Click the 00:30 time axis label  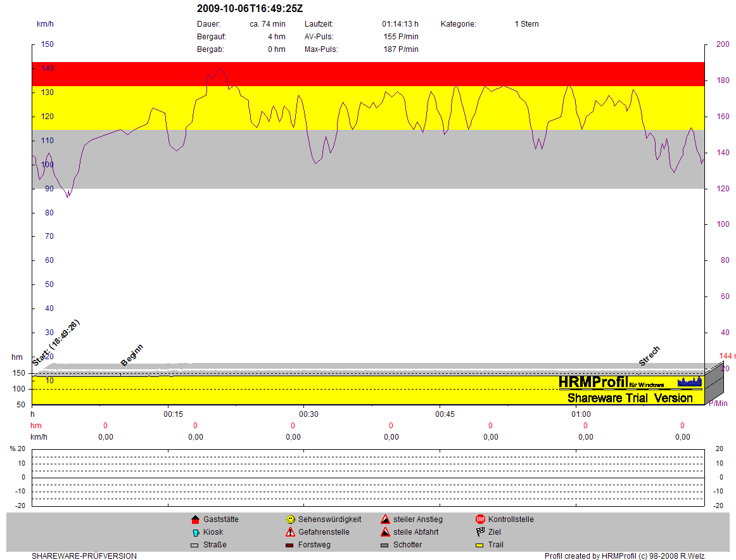pos(308,414)
